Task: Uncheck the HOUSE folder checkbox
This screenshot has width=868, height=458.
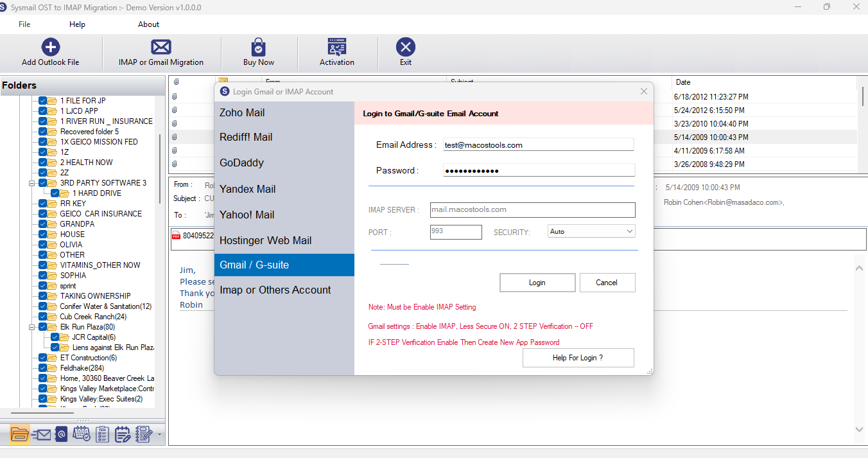Action: point(42,234)
